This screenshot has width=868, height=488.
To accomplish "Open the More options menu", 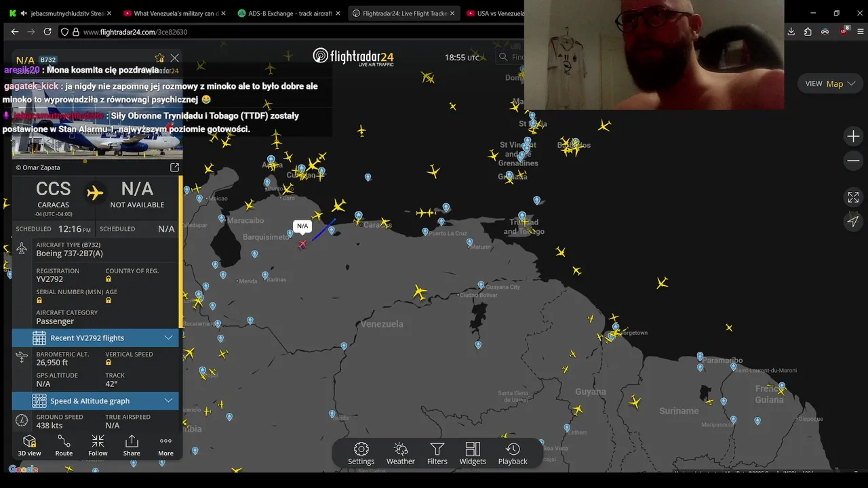I will [x=166, y=446].
